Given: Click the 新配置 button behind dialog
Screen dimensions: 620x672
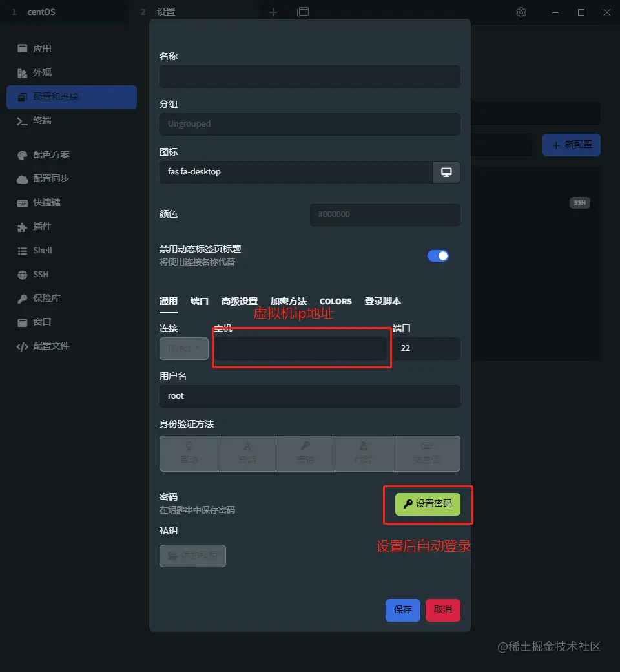Looking at the screenshot, I should tap(572, 145).
